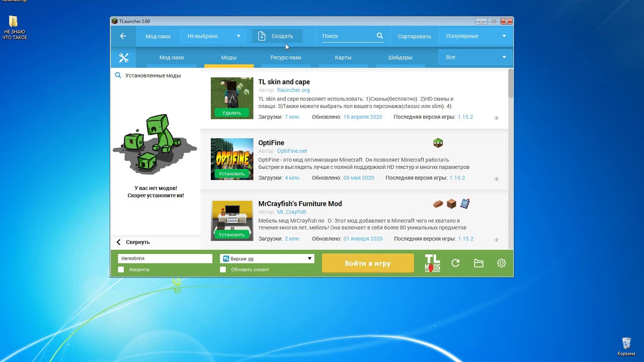
Task: Open the game folder icon
Action: 478,263
